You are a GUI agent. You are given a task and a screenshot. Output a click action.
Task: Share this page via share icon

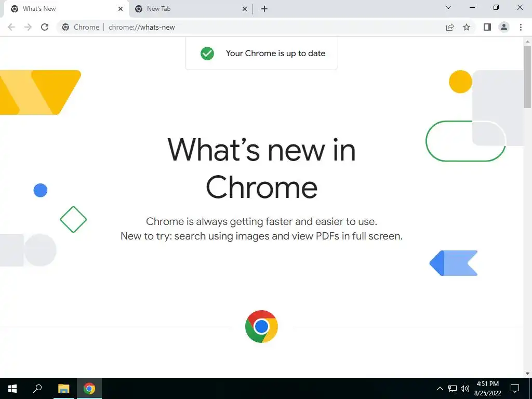click(450, 27)
